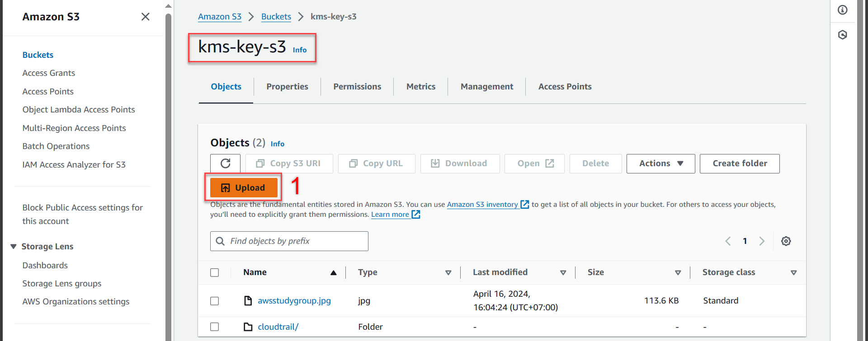Click the Find objects by prefix field

point(289,241)
